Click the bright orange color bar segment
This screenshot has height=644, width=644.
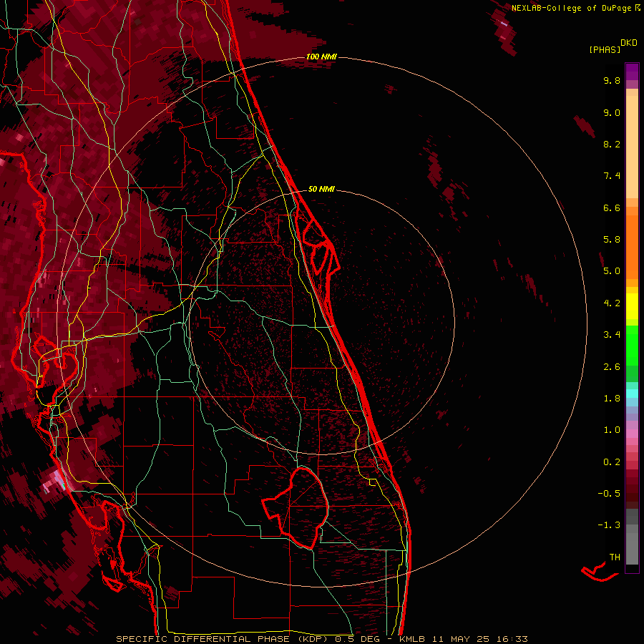pos(632,246)
